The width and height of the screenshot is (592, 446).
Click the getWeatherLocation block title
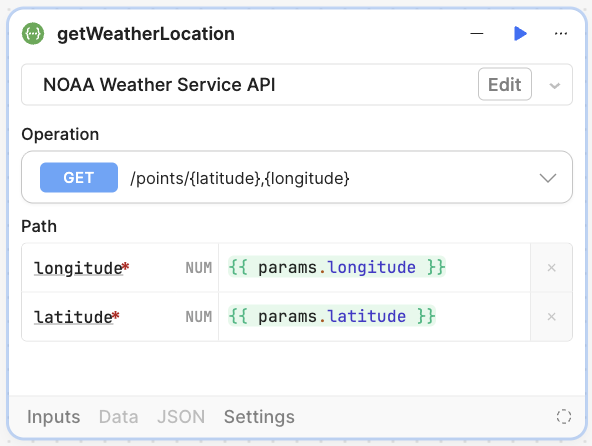(146, 34)
